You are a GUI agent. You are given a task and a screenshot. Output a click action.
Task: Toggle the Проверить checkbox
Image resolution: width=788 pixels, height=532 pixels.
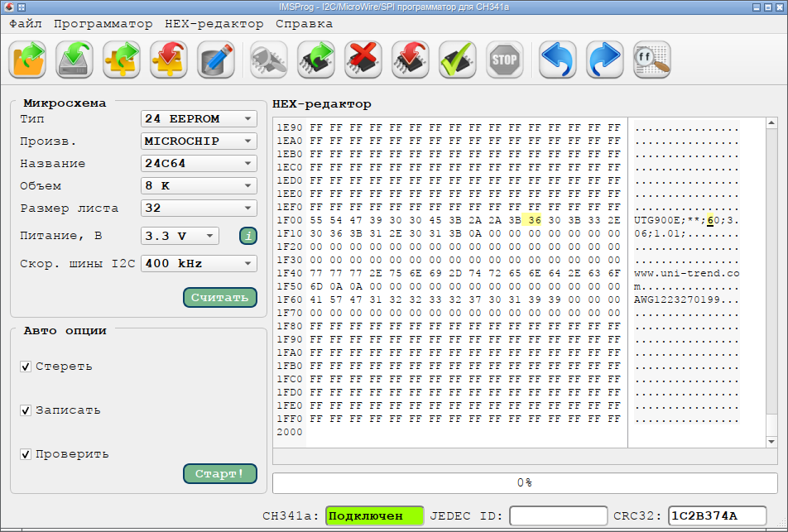coord(26,454)
